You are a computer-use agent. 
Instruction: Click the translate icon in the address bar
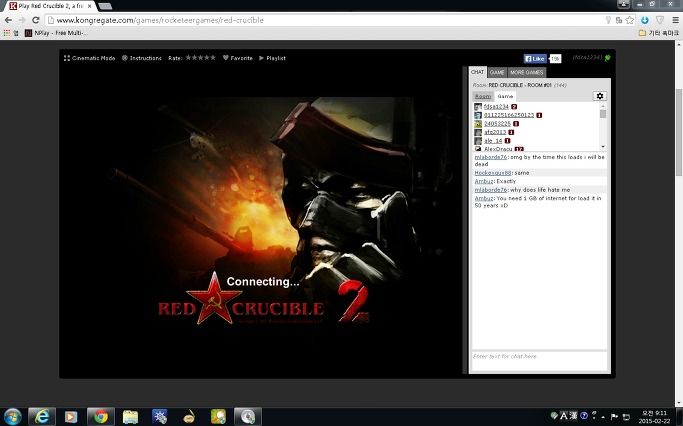[619, 20]
